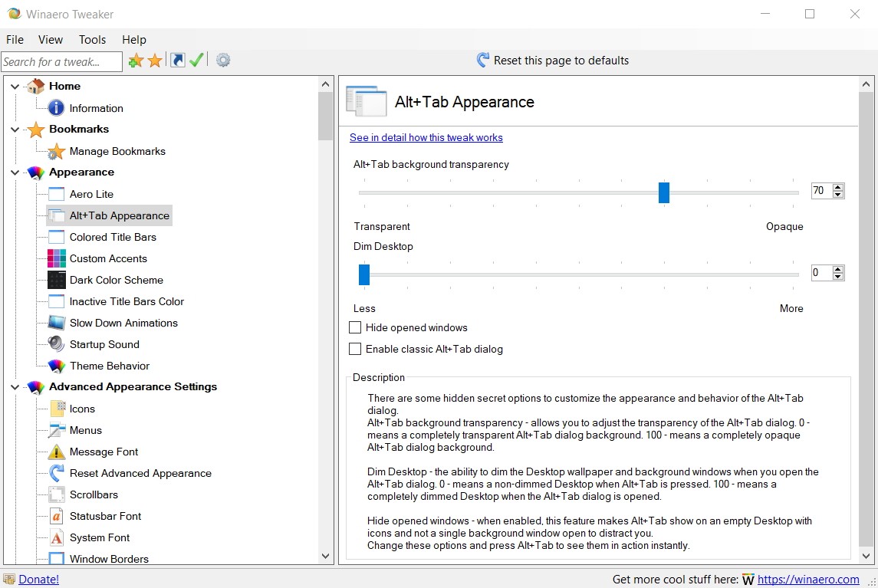Enable the Hide opened windows option
Viewport: 878px width, 588px height.
(x=355, y=327)
